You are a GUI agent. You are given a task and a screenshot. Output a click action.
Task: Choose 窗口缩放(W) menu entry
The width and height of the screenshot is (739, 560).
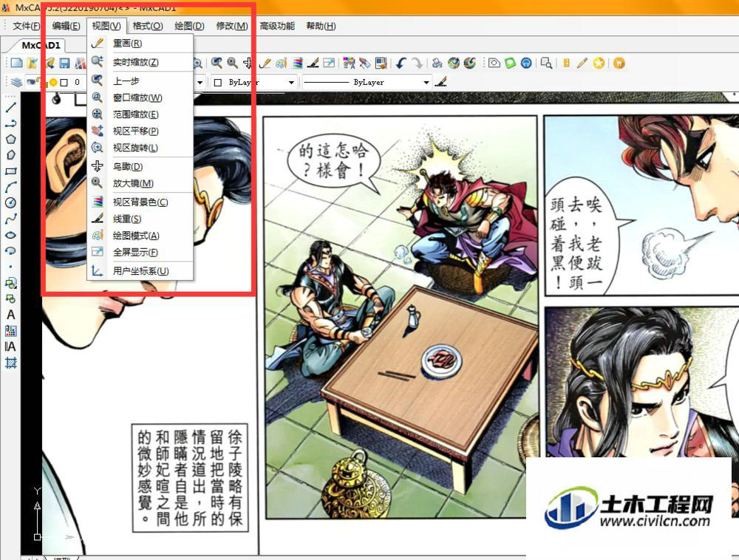(x=140, y=98)
